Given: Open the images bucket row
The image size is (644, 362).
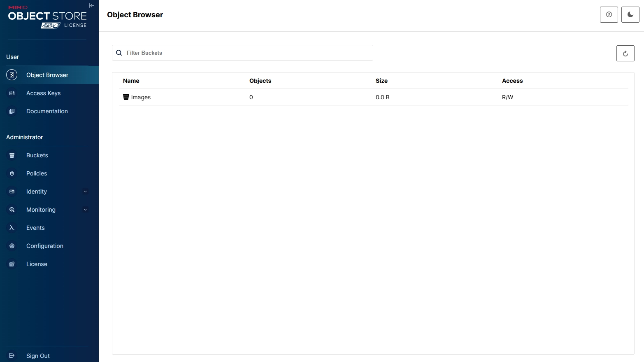Looking at the screenshot, I should [141, 97].
